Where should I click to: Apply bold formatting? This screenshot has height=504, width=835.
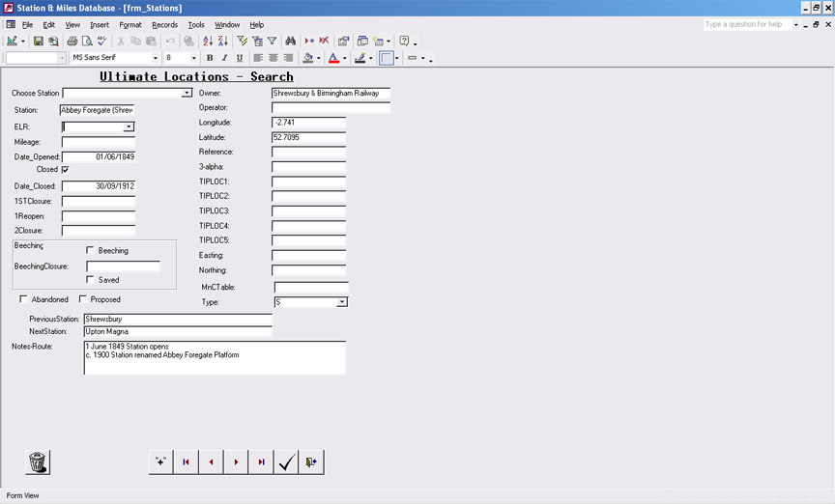[x=210, y=58]
